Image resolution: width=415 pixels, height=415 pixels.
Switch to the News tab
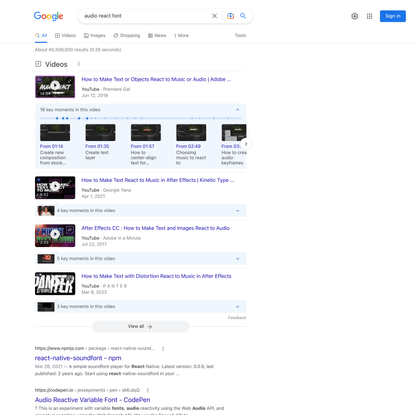(x=157, y=35)
